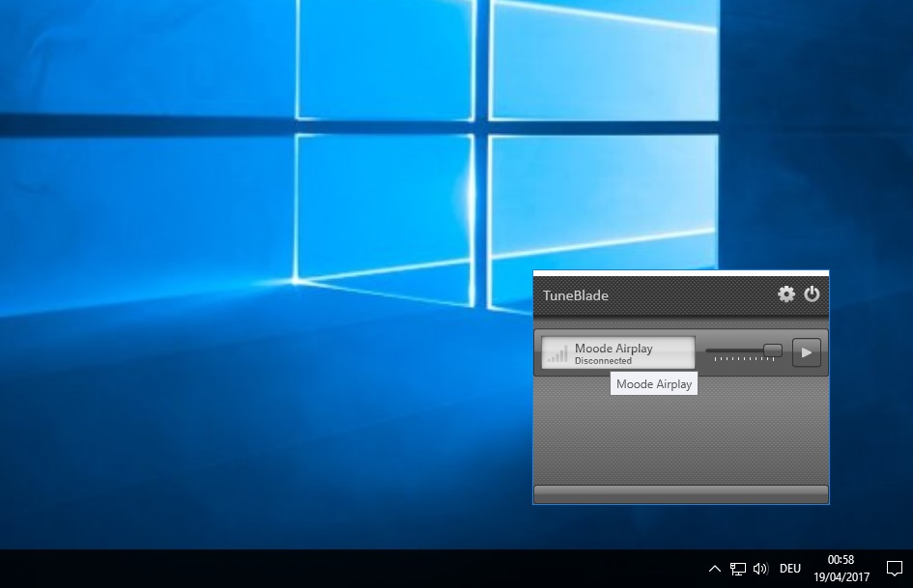Open TuneBlade settings with the gear icon

[786, 294]
